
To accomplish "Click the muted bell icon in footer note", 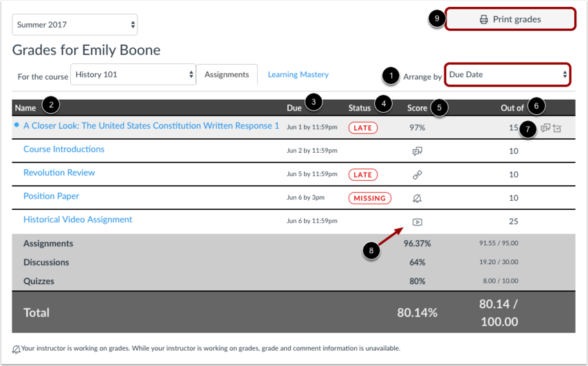I will tap(17, 349).
